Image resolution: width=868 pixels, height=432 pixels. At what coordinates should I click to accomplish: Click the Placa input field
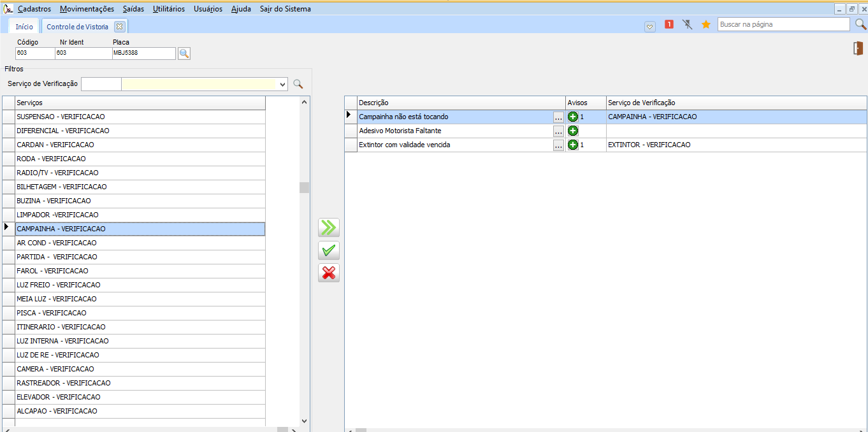(x=143, y=53)
